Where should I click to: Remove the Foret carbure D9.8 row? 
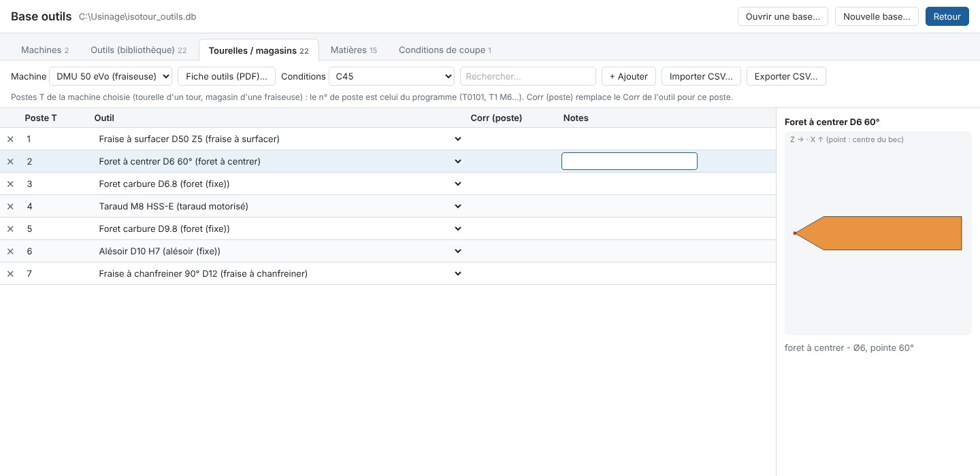(x=10, y=228)
